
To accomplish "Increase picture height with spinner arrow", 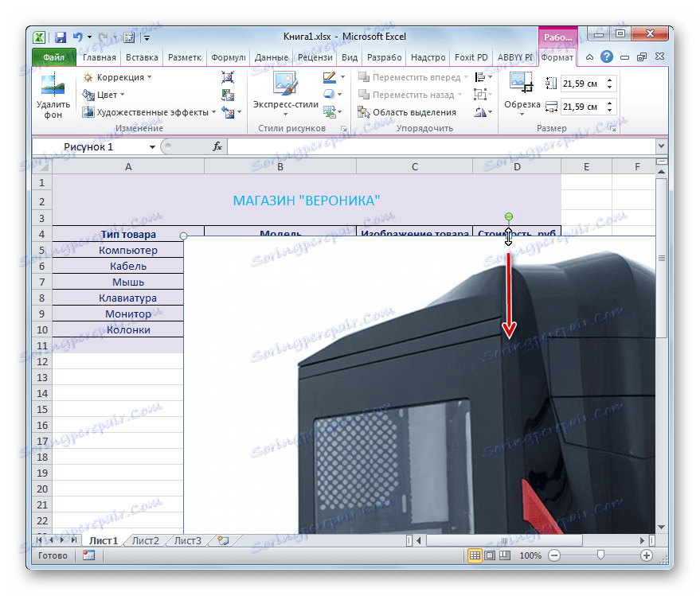I will tap(609, 80).
